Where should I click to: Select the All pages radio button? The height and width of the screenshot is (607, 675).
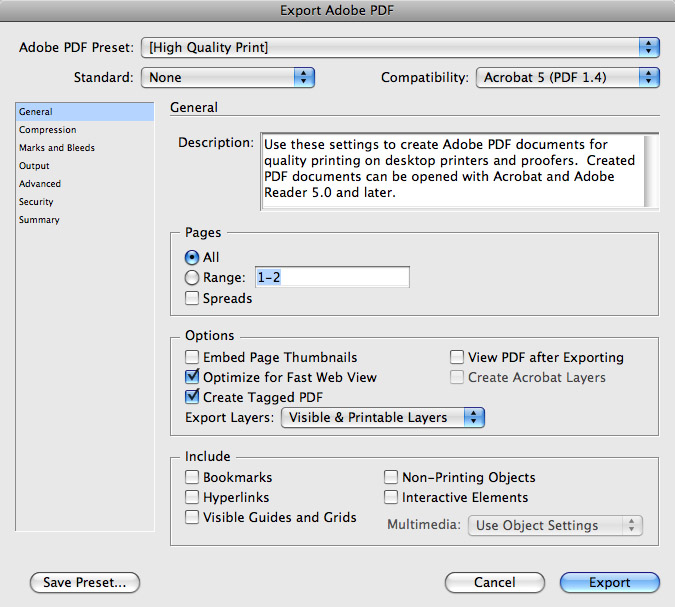pos(192,257)
